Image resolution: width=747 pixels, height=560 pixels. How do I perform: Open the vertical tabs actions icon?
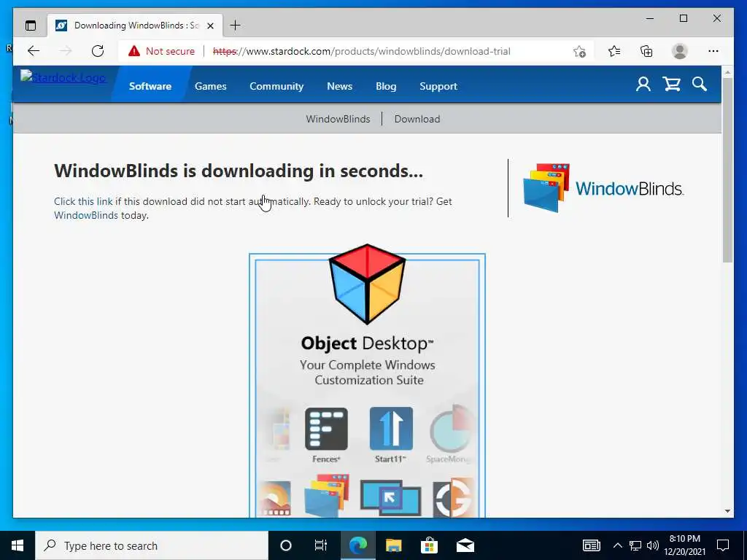click(31, 26)
